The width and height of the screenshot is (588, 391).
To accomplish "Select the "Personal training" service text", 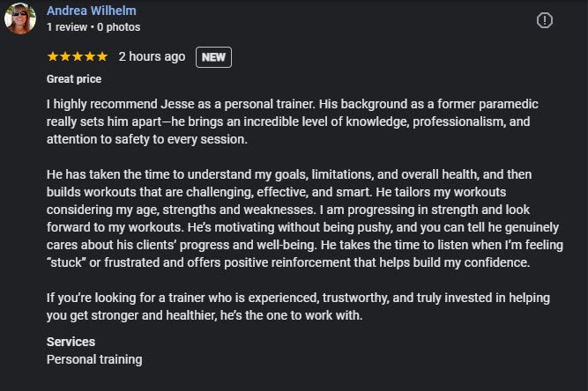I will [x=94, y=359].
